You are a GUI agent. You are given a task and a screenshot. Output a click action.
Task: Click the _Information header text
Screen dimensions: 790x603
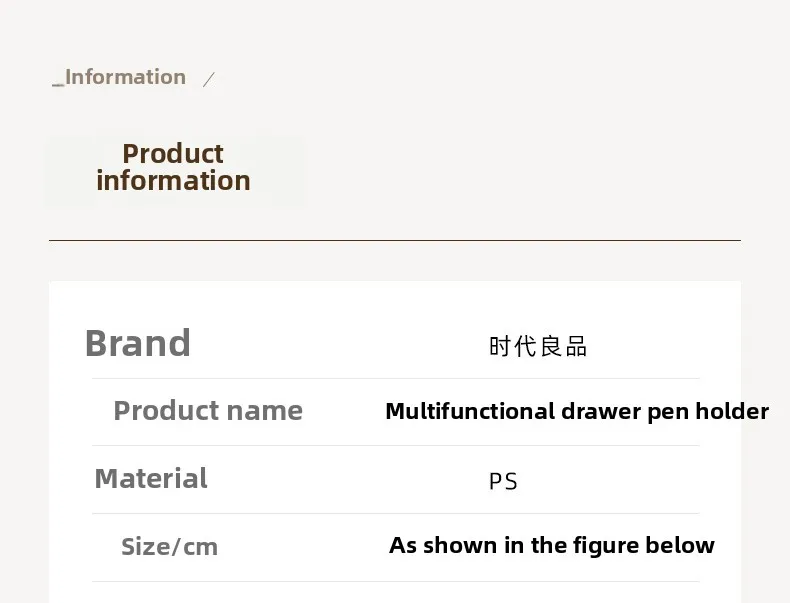(x=119, y=77)
